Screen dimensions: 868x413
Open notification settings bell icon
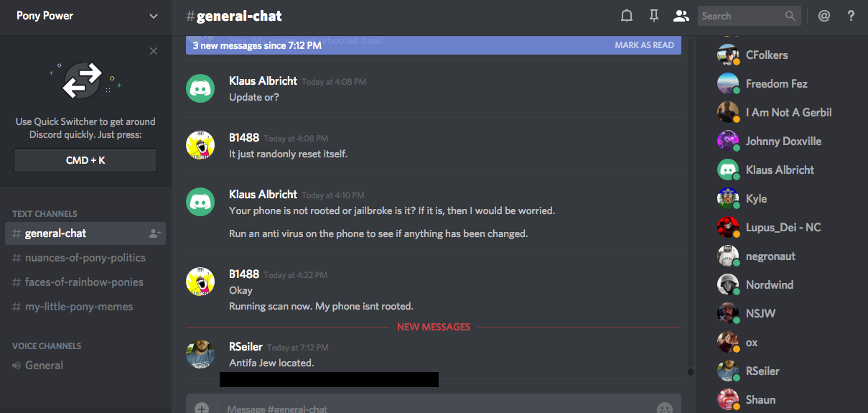point(627,16)
